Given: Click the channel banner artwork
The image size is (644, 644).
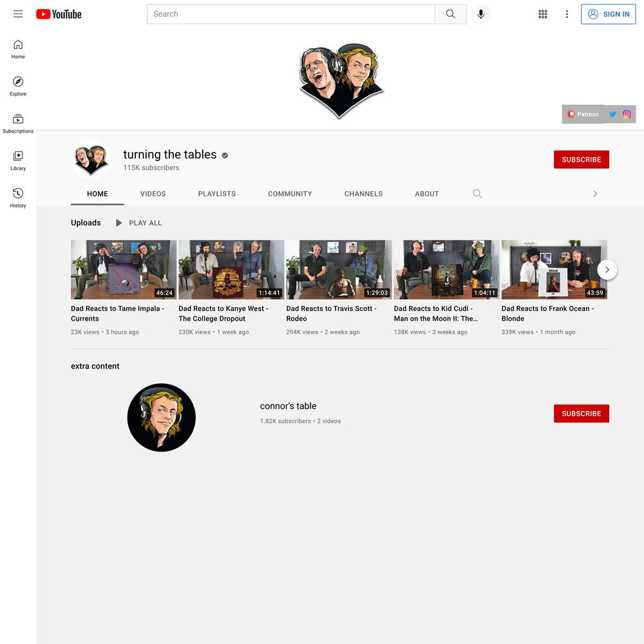Looking at the screenshot, I should pos(341,80).
